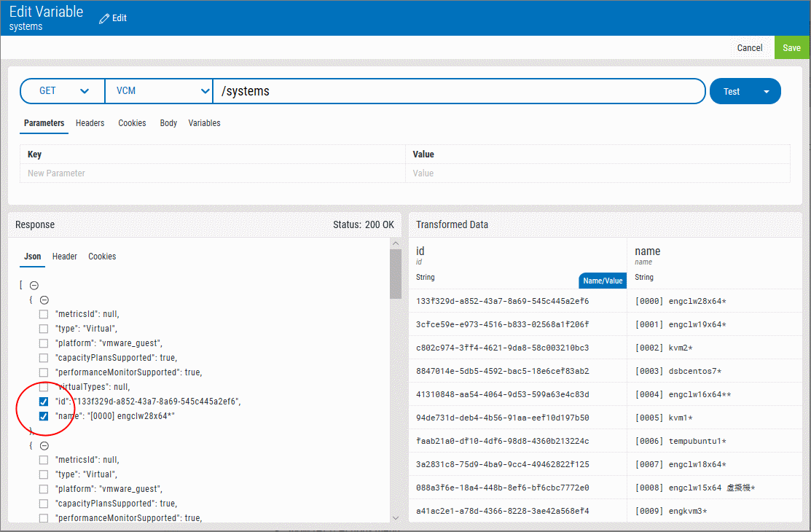This screenshot has height=532, width=811.
Task: Collapse the root JSON array node
Action: coord(34,286)
